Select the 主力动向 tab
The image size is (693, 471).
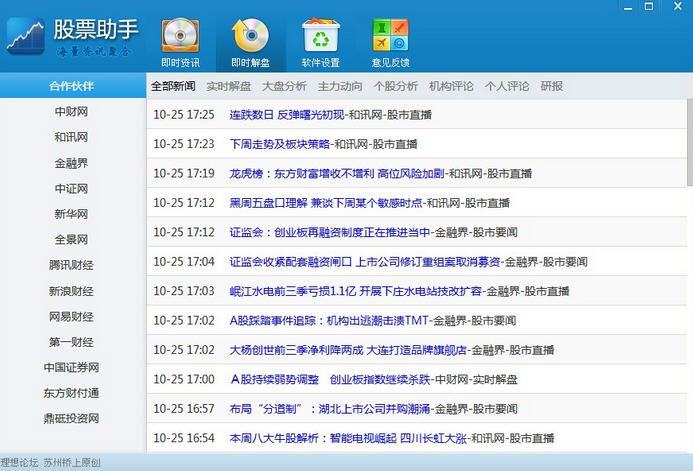pos(340,86)
